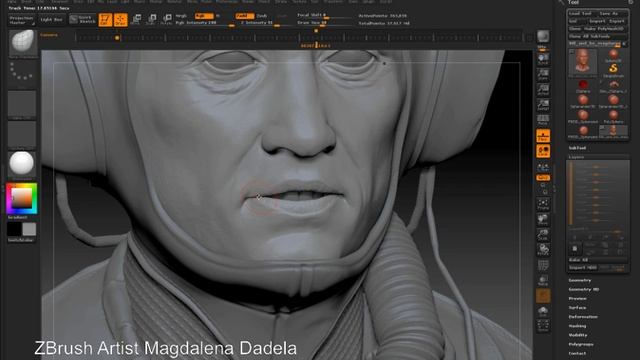This screenshot has width=640, height=360.
Task: Click Export in Tool panel
Action: [x=616, y=21]
